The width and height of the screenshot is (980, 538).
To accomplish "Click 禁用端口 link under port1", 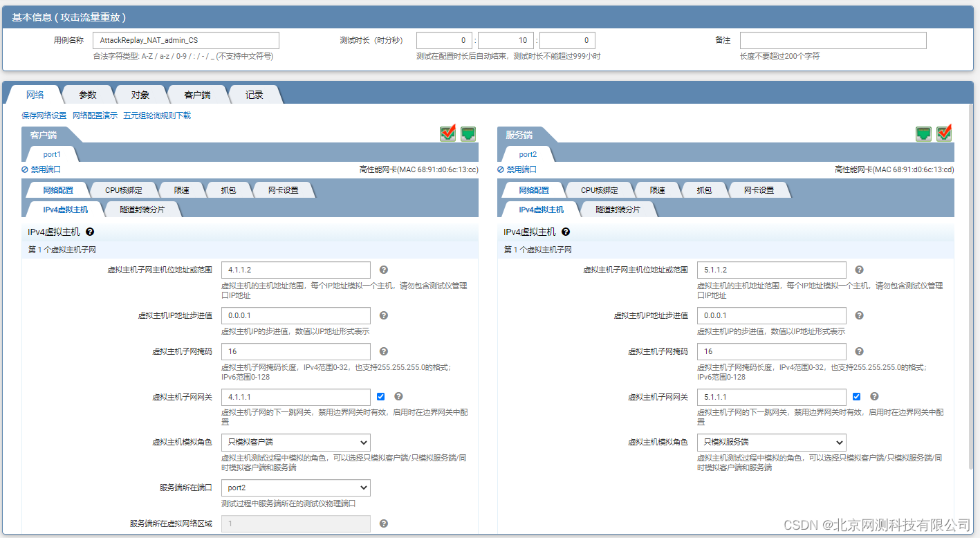I will (x=41, y=169).
